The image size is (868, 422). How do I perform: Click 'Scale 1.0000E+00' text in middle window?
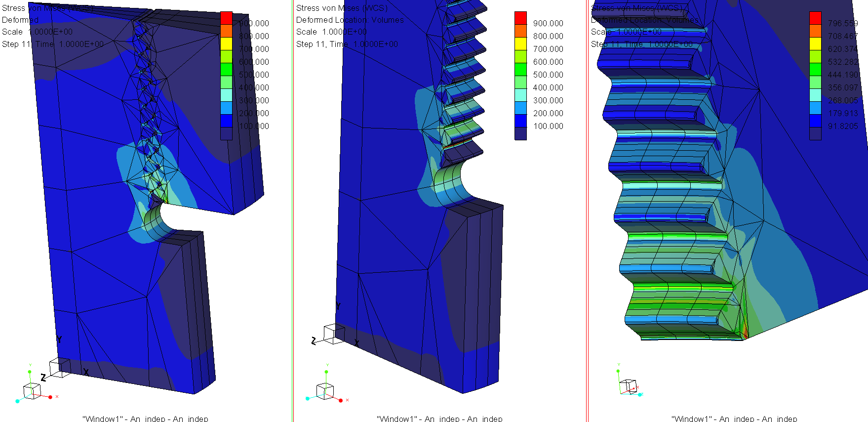[331, 32]
